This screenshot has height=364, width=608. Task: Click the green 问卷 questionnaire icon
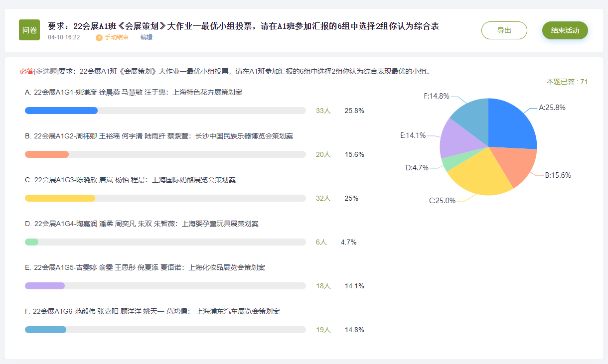29,30
